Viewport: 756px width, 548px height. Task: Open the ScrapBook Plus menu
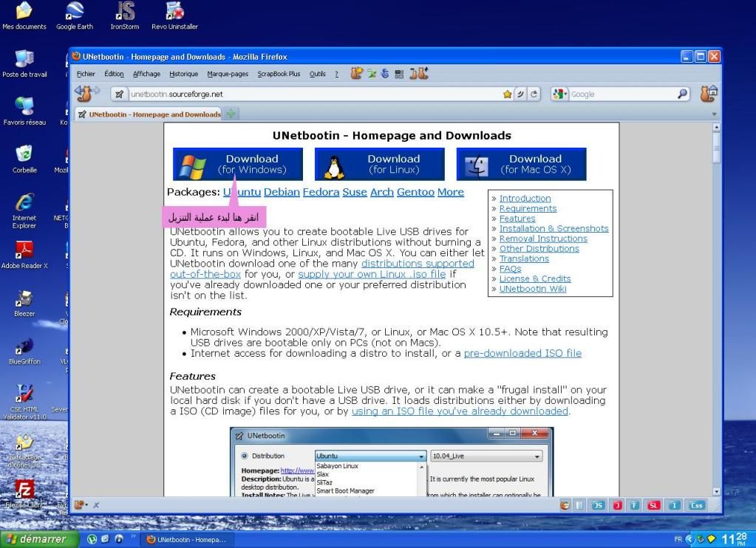(279, 74)
